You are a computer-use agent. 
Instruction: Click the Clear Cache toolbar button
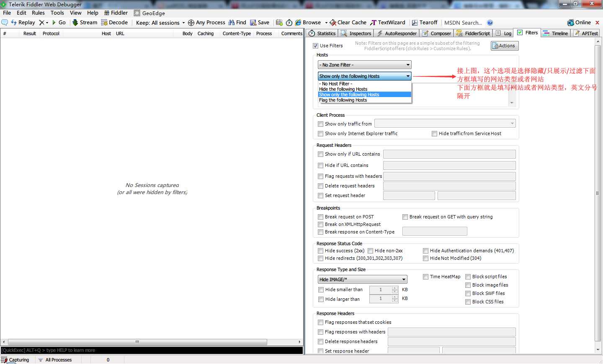tap(348, 23)
